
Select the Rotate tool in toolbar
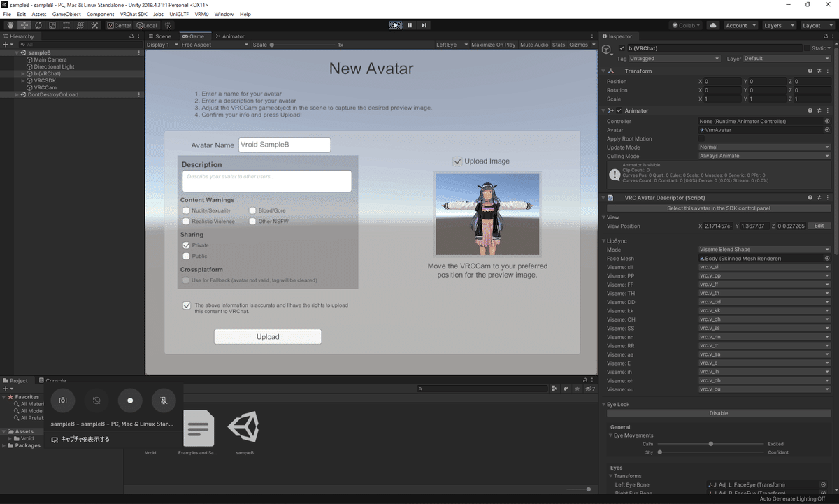click(x=38, y=25)
